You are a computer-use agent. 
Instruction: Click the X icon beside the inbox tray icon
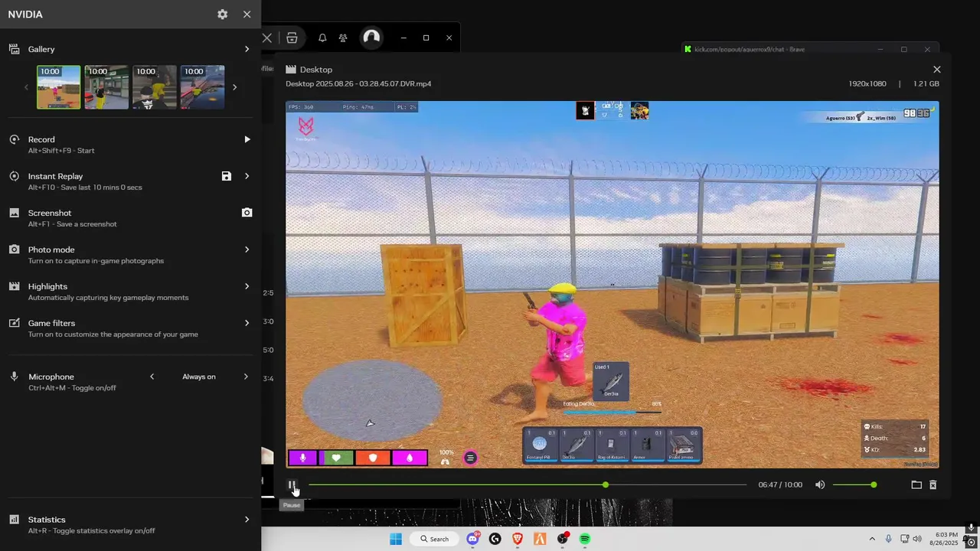(x=267, y=37)
